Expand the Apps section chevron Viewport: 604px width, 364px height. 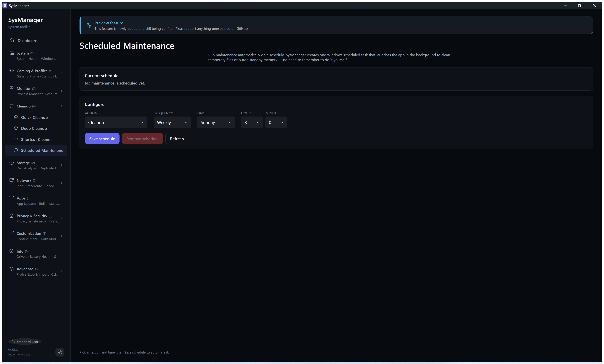(62, 200)
